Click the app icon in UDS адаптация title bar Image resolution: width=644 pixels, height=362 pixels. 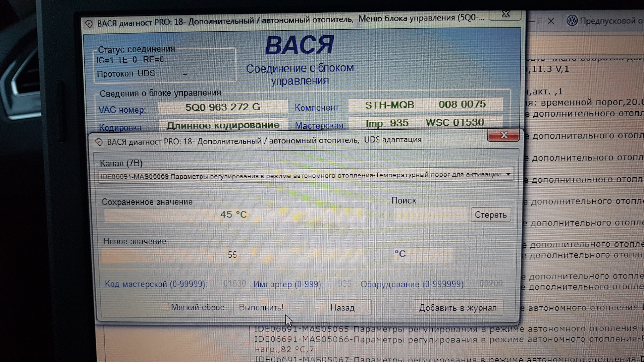[x=99, y=142]
